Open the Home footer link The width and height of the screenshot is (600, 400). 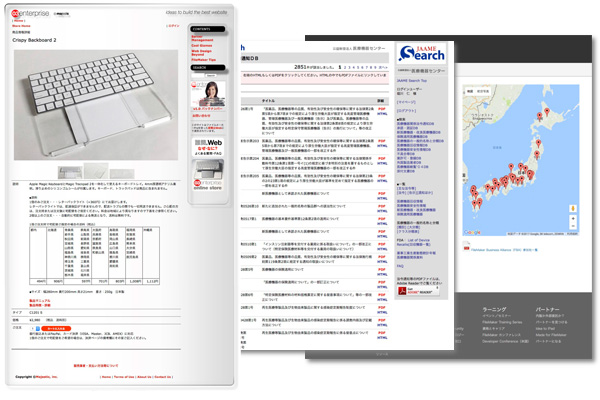pos(106,377)
